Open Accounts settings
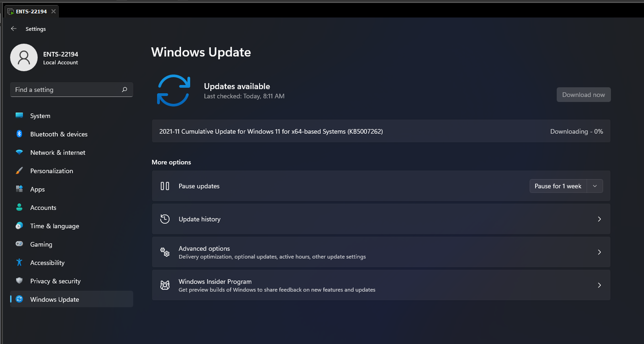 [x=71, y=208]
